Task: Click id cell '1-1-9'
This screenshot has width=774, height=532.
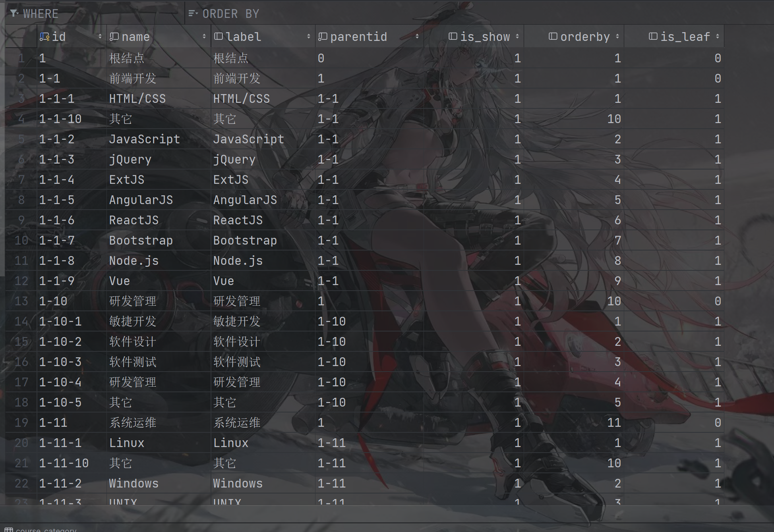Action: (72, 281)
